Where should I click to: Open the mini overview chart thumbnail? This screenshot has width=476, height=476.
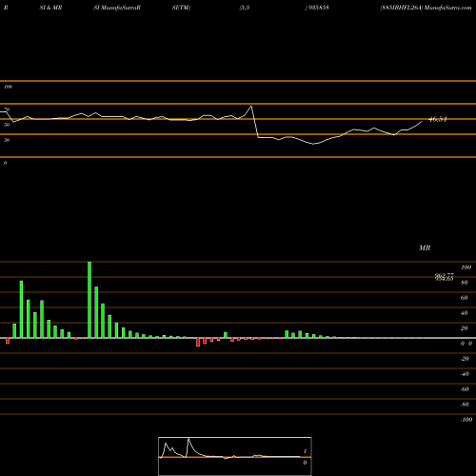(235, 456)
